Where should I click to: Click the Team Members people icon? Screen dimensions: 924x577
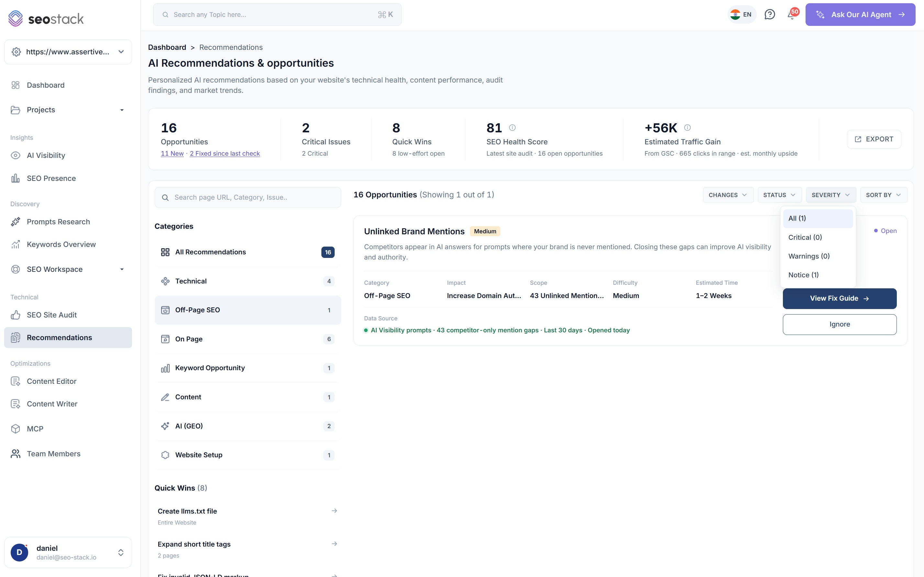15,454
